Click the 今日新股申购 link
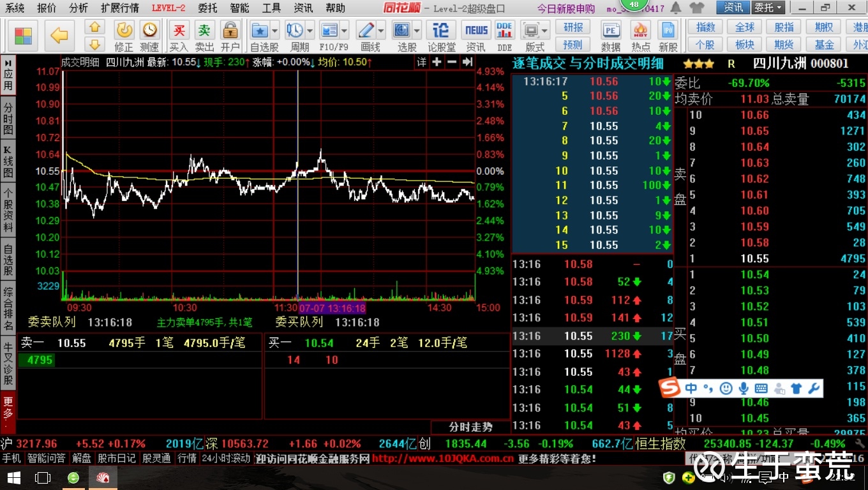This screenshot has height=490, width=868. point(565,8)
